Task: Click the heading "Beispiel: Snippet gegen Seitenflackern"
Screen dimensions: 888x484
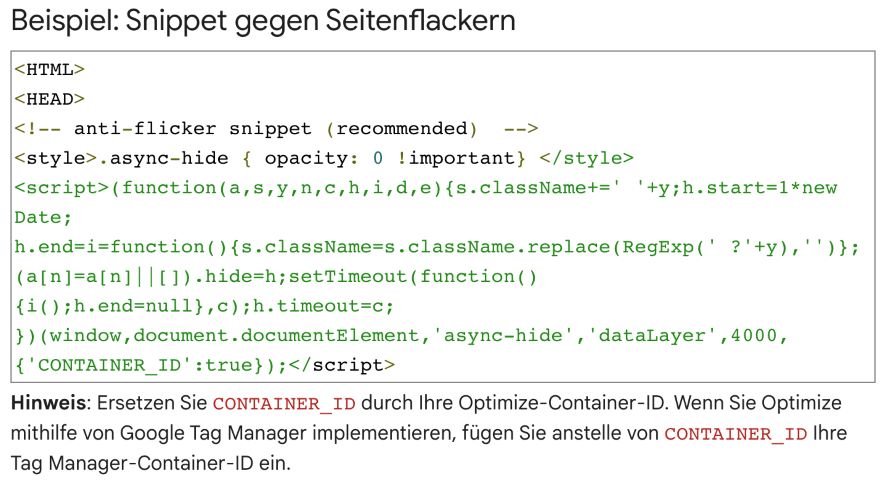Action: [x=265, y=20]
